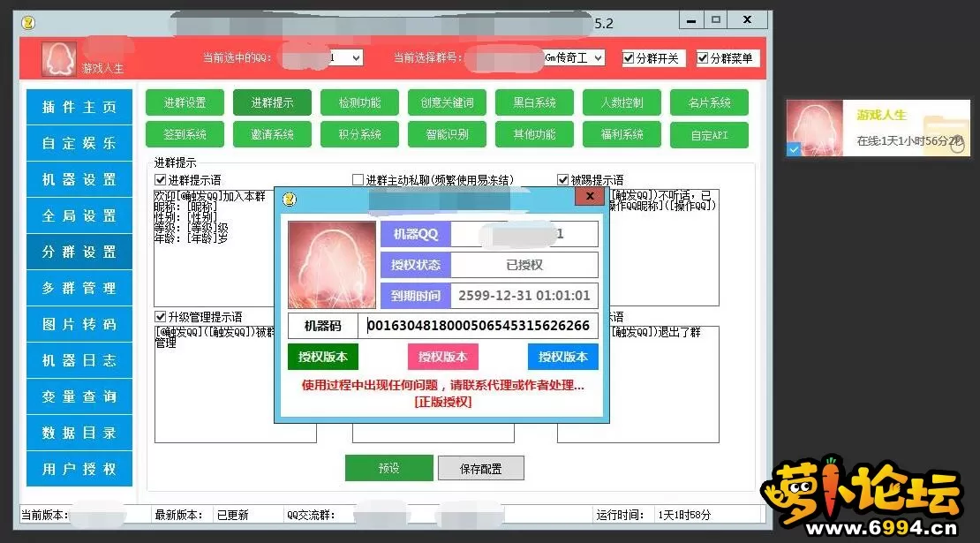Go to 图片转码 in the sidebar
Screen dimensions: 980x543
(x=79, y=324)
